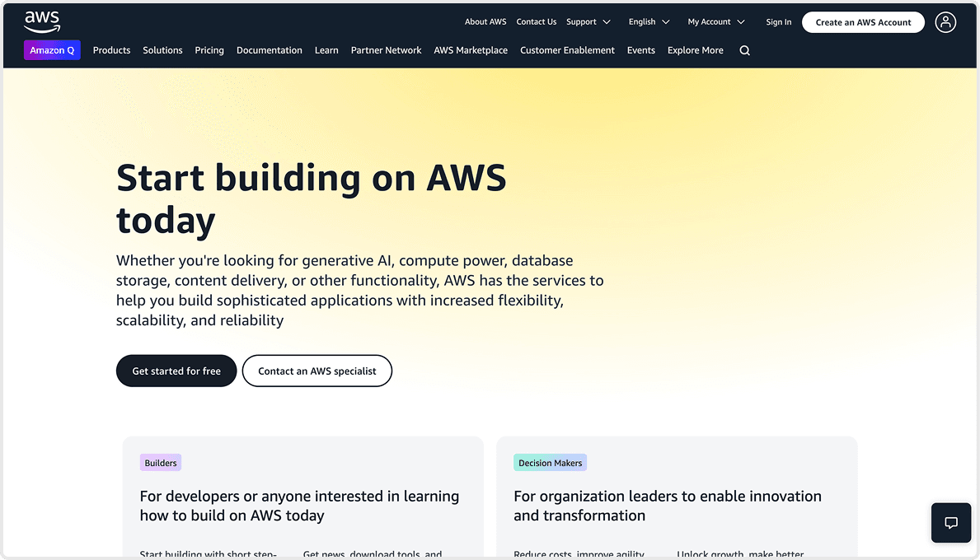Image resolution: width=980 pixels, height=560 pixels.
Task: Open the Documentation menu item
Action: click(270, 50)
